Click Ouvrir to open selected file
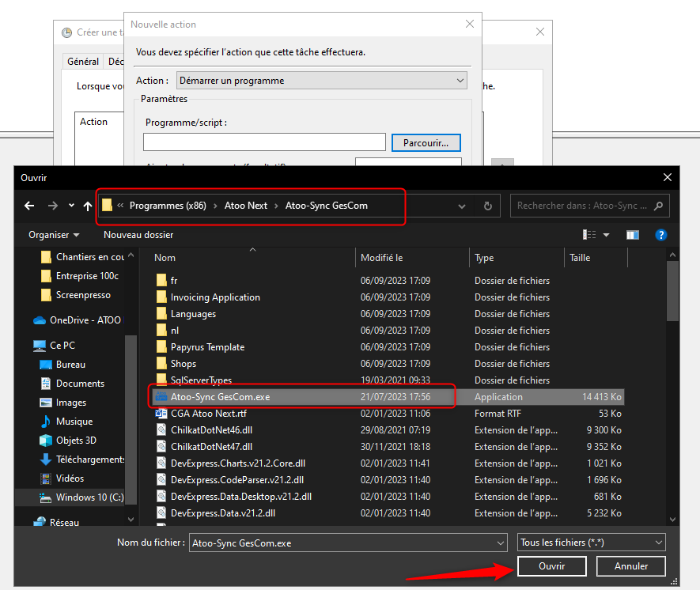Screen dimensions: 700x590 tap(552, 566)
